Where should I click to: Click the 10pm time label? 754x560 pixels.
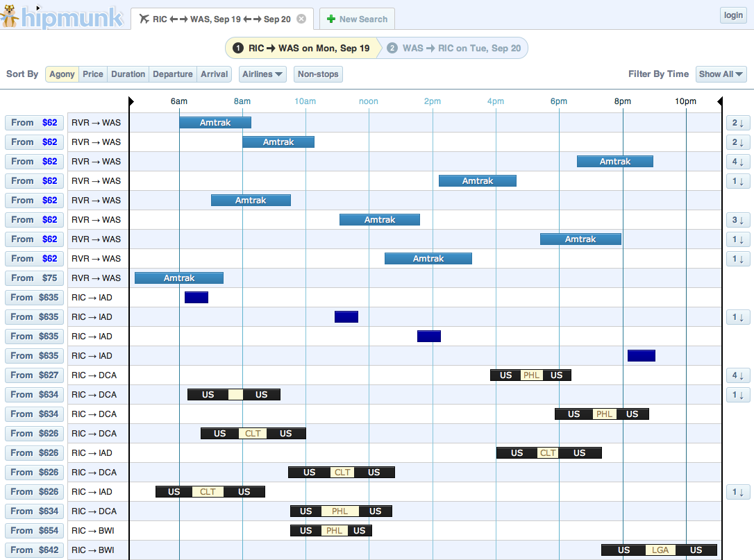click(685, 101)
